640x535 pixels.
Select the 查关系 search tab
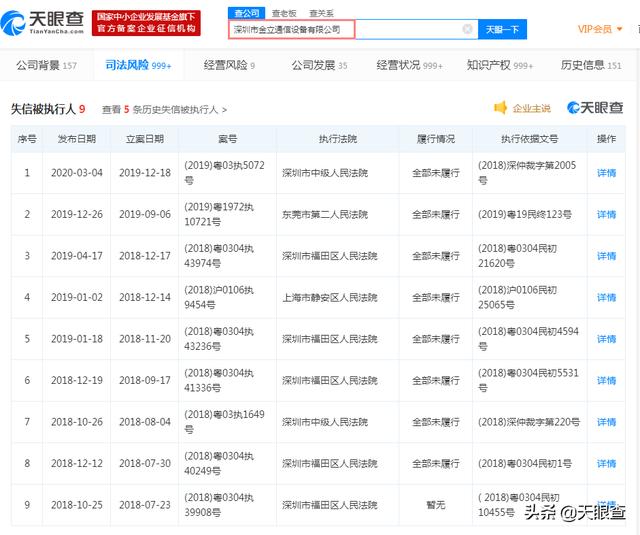pyautogui.click(x=321, y=13)
